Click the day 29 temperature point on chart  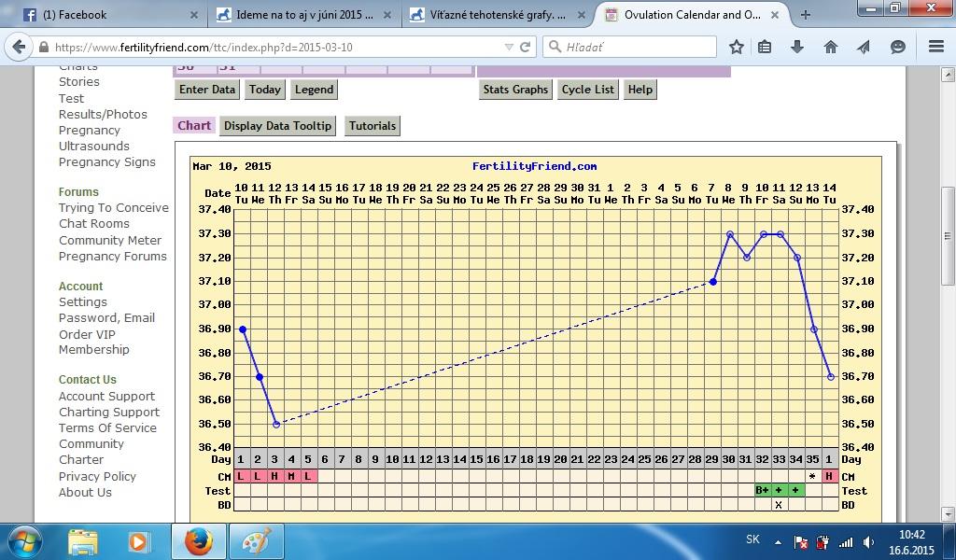pyautogui.click(x=713, y=281)
